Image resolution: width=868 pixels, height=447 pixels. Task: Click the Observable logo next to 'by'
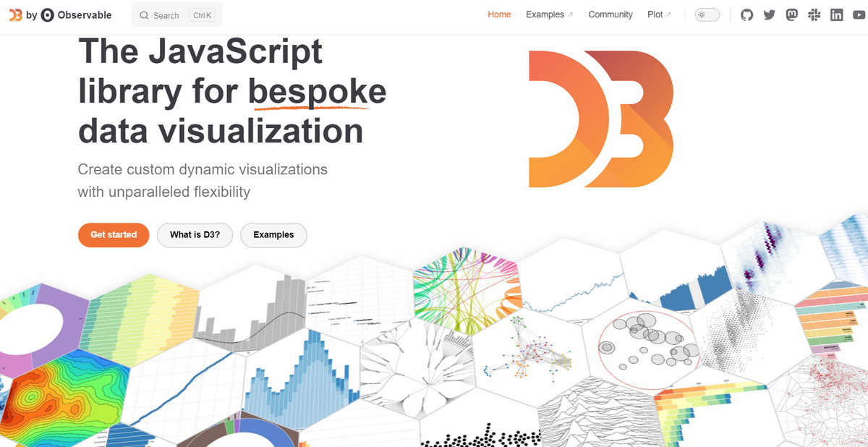point(47,14)
